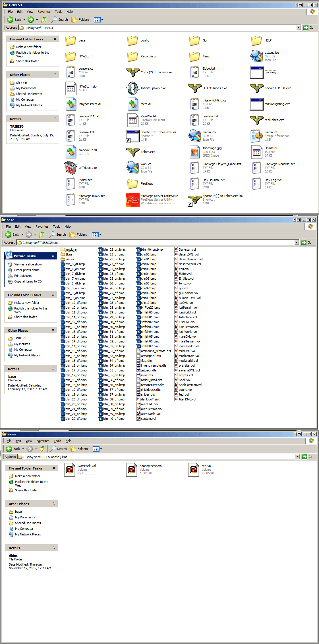The image size is (319, 644).
Task: Click View as a slide show link
Action: coord(28,264)
